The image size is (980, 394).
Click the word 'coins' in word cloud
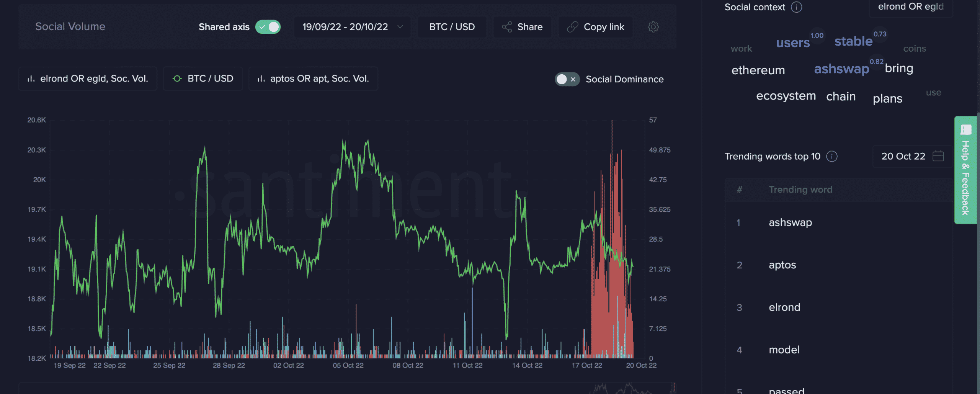pyautogui.click(x=915, y=49)
